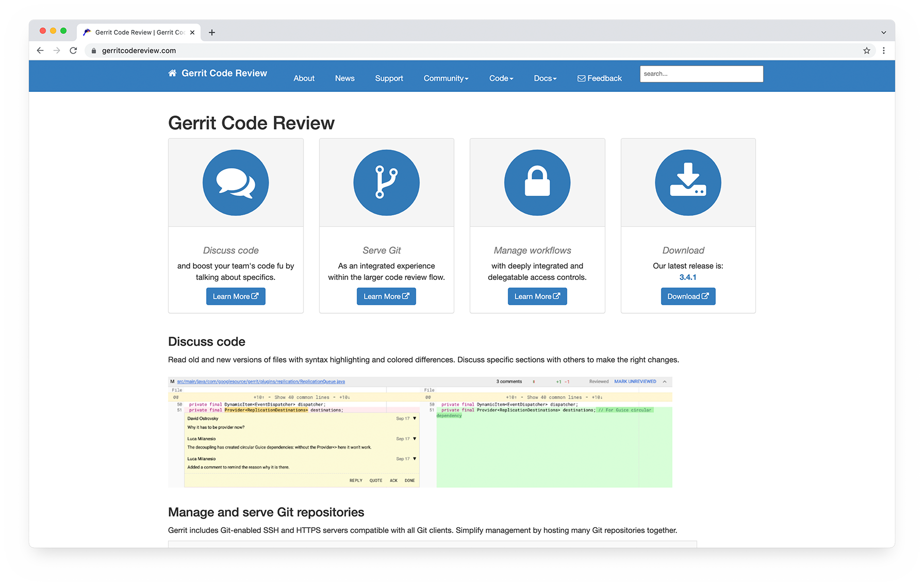Click the 'Serve Git' card title
Image resolution: width=924 pixels, height=586 pixels.
[382, 250]
